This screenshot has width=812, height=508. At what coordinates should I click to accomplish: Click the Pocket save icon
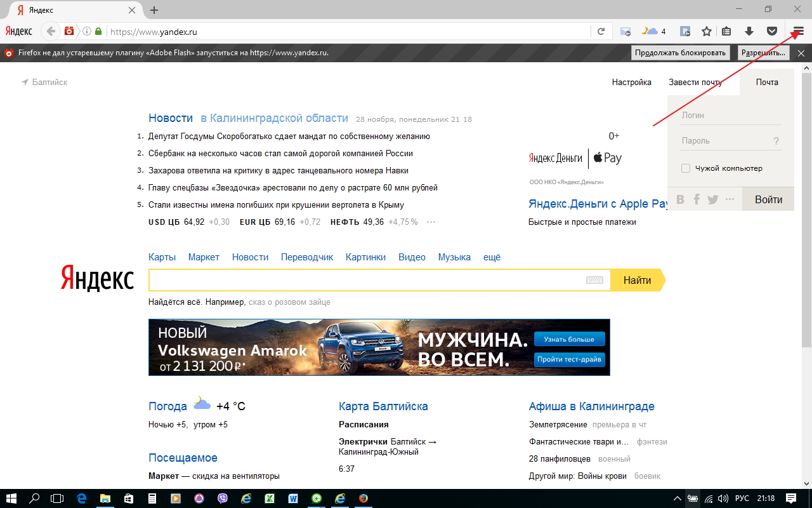click(772, 31)
